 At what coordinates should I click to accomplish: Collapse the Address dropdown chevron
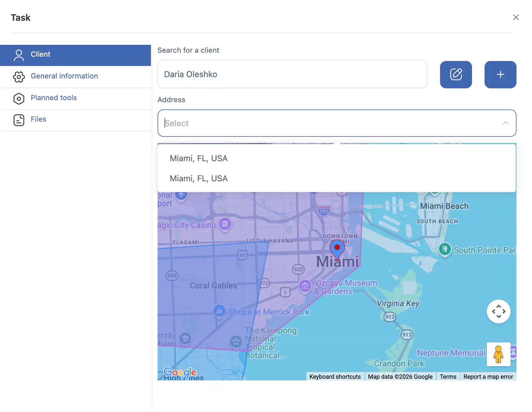pyautogui.click(x=505, y=123)
